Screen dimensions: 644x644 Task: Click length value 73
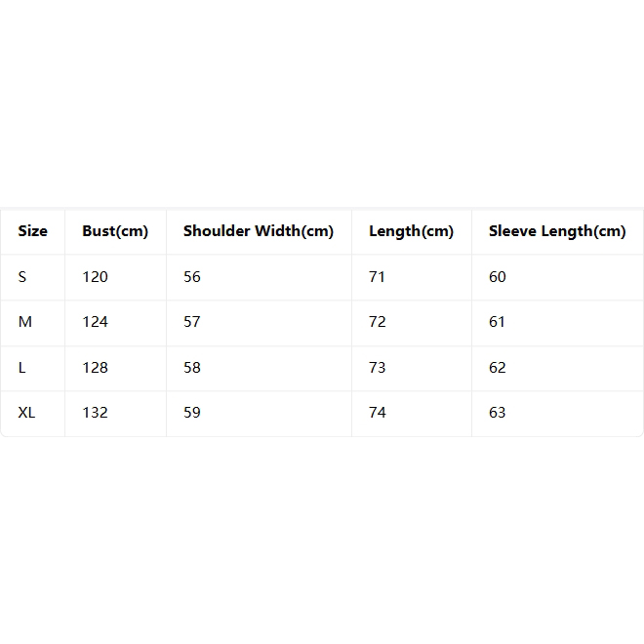point(378,368)
